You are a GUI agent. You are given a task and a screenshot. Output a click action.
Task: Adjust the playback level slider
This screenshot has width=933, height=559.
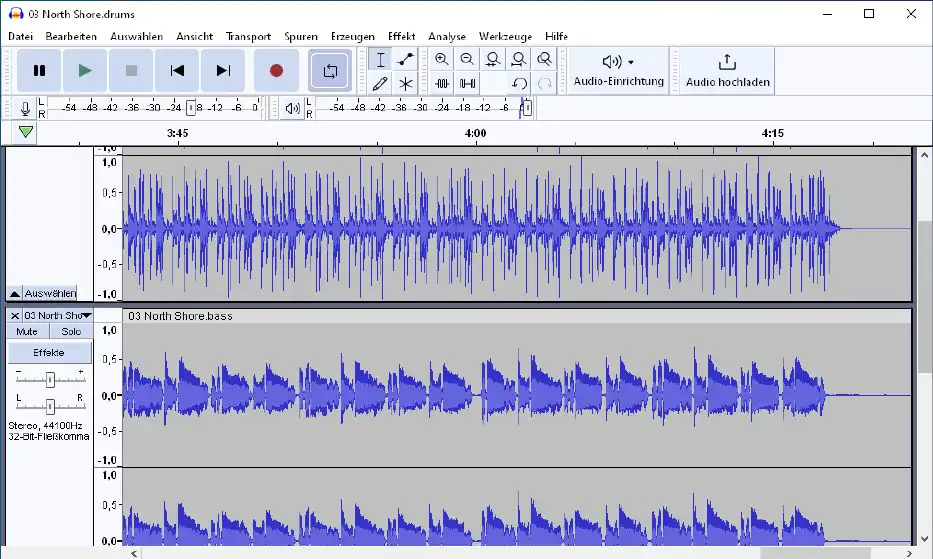(x=527, y=108)
